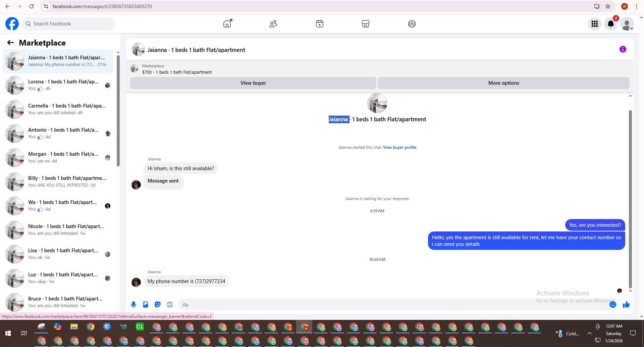Show hidden tray icons chevron
Image resolution: width=644 pixels, height=347 pixels.
589,333
